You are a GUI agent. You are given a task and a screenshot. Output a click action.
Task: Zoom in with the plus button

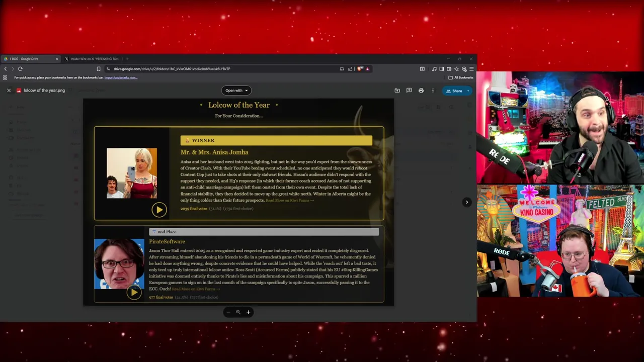248,312
